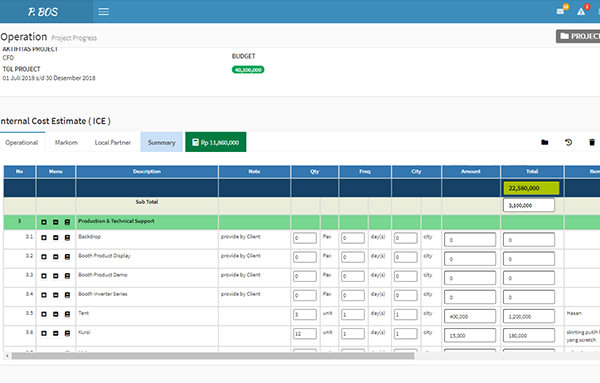Click the "Booth Inverter Series" description
The width and height of the screenshot is (600, 383).
[103, 294]
